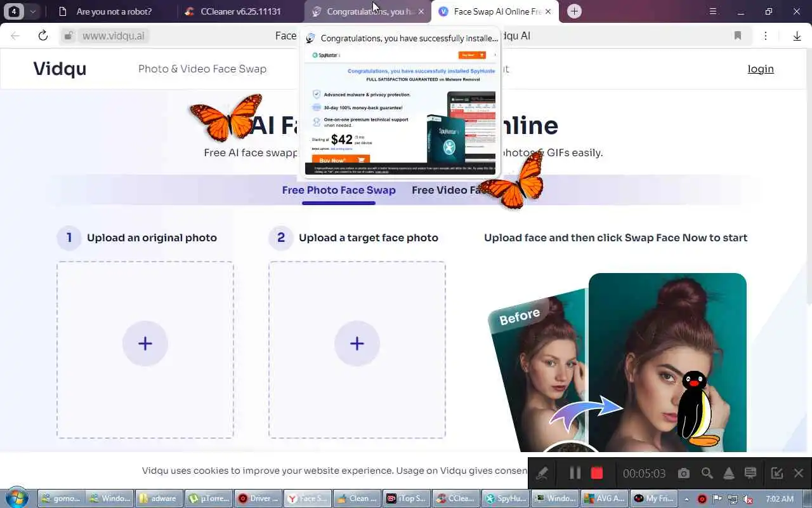Open the SpyHunter taskbar item

(504, 498)
